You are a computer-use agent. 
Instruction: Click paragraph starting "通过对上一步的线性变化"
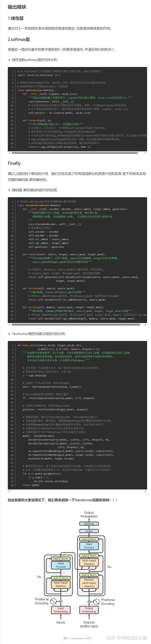tap(60, 29)
